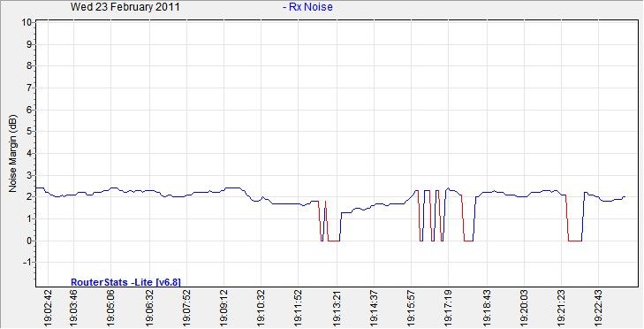Image resolution: width=644 pixels, height=329 pixels.
Task: Click the 19:21:23 time axis label
Action: point(562,310)
